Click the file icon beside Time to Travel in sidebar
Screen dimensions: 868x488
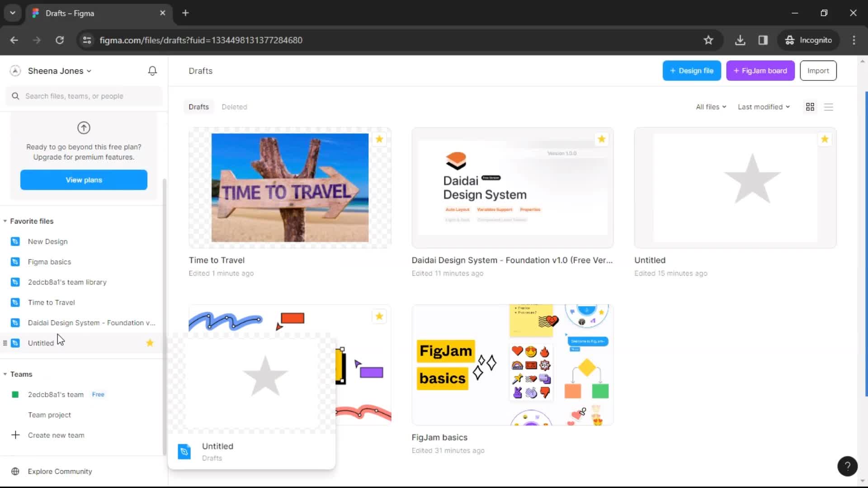tap(15, 303)
